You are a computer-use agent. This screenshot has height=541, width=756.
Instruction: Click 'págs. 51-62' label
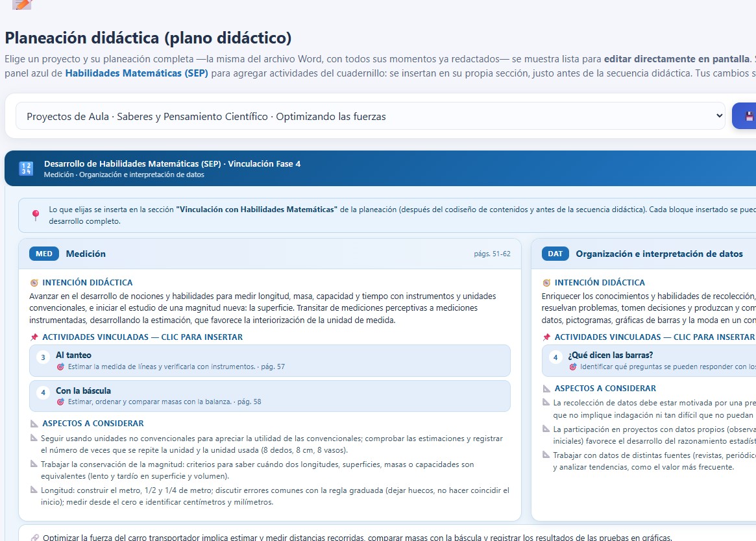coord(493,254)
